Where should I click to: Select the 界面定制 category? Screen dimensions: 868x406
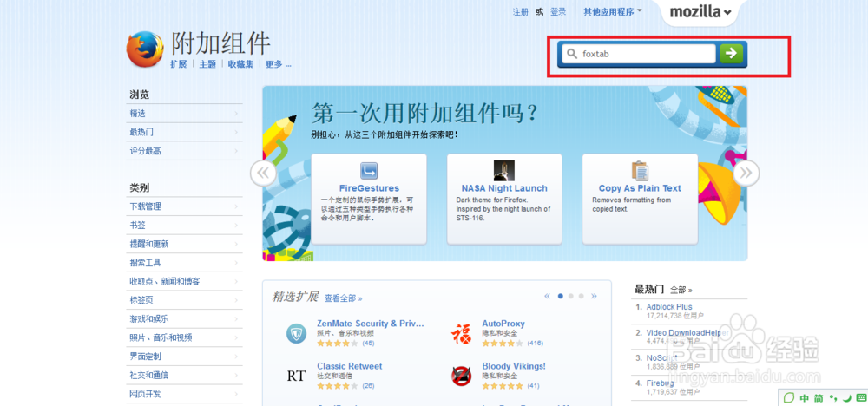[x=184, y=357]
